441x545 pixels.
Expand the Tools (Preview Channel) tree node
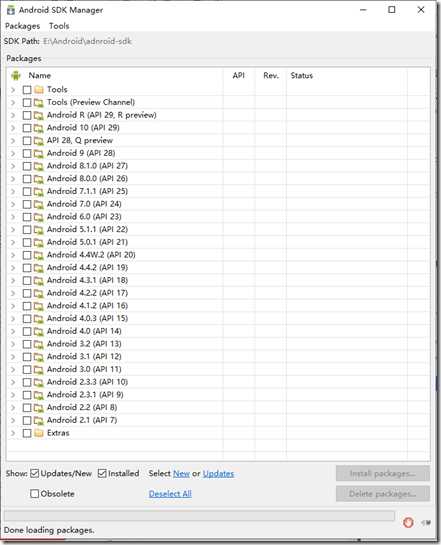(x=13, y=103)
